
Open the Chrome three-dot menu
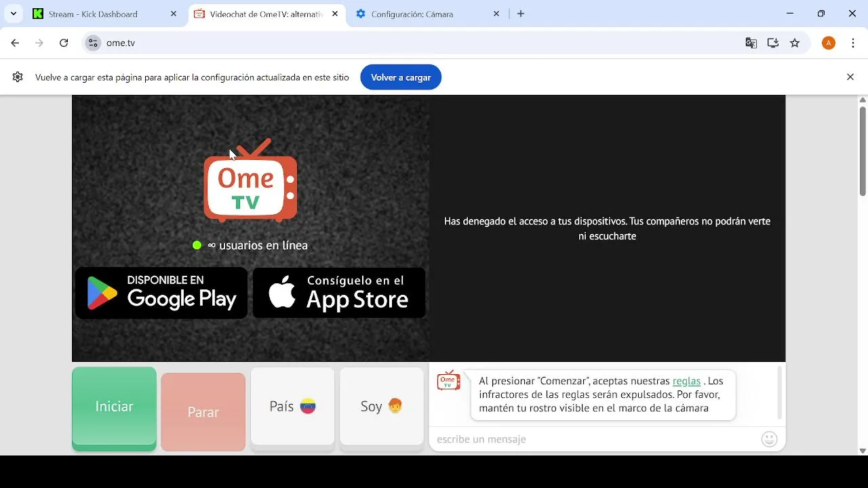pos(853,43)
